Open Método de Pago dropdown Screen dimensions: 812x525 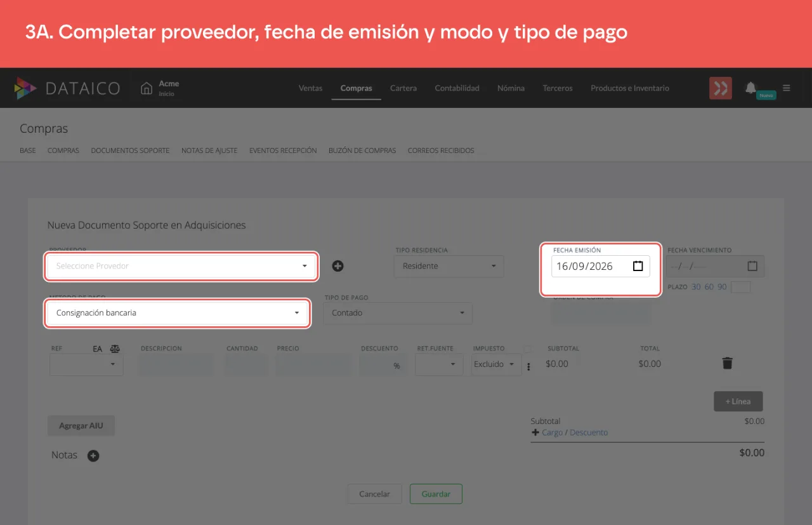tap(177, 313)
